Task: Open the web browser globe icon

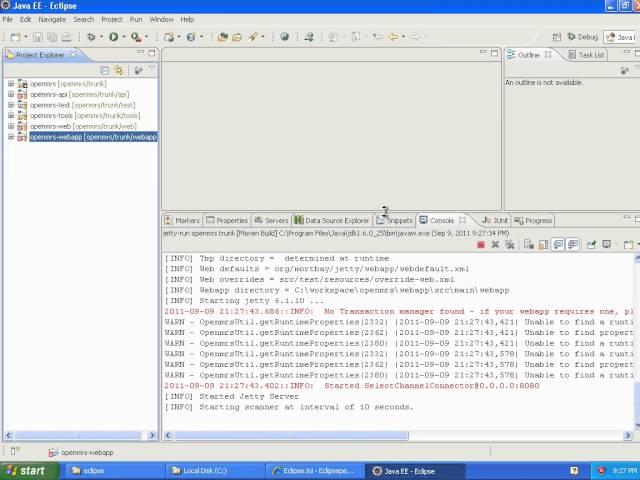Action: point(284,37)
